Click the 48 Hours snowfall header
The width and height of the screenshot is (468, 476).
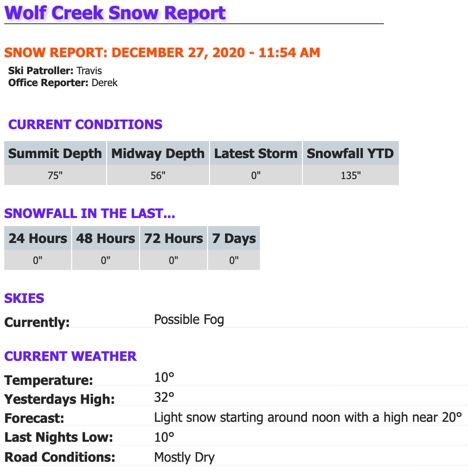(x=105, y=238)
